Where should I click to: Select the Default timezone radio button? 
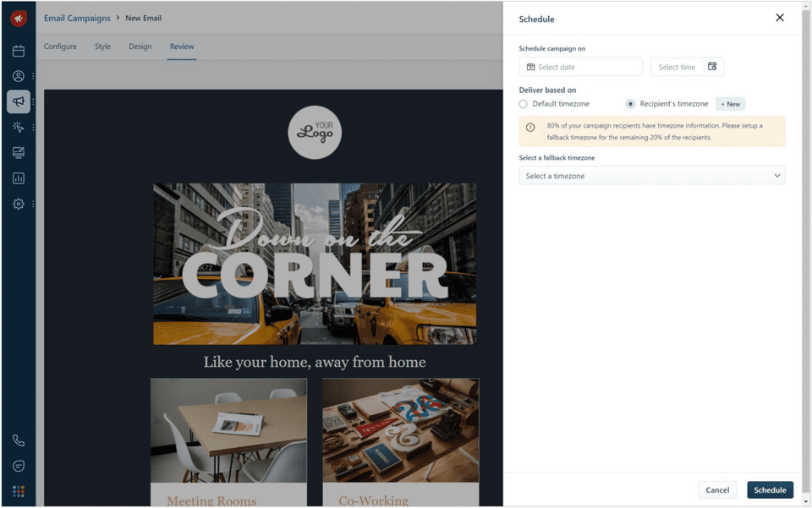[523, 104]
